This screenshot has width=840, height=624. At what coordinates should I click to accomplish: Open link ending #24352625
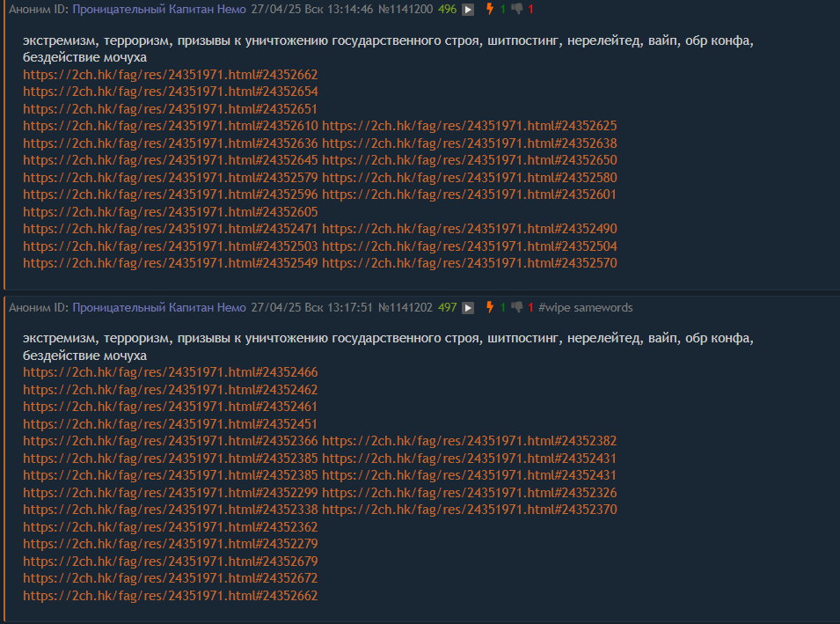pyautogui.click(x=470, y=126)
